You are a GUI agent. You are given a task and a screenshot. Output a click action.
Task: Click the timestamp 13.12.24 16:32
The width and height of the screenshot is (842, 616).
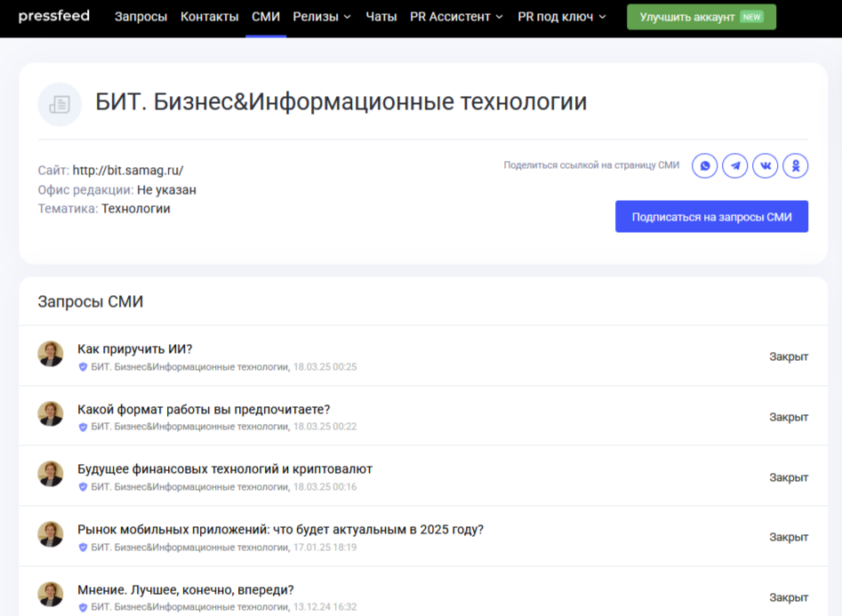pos(325,607)
